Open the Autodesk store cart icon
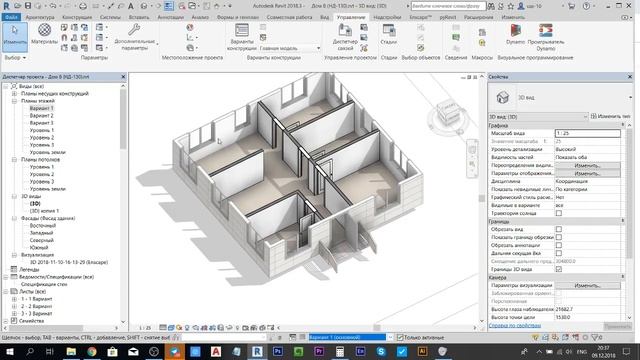This screenshot has width=640, height=360. point(571,6)
